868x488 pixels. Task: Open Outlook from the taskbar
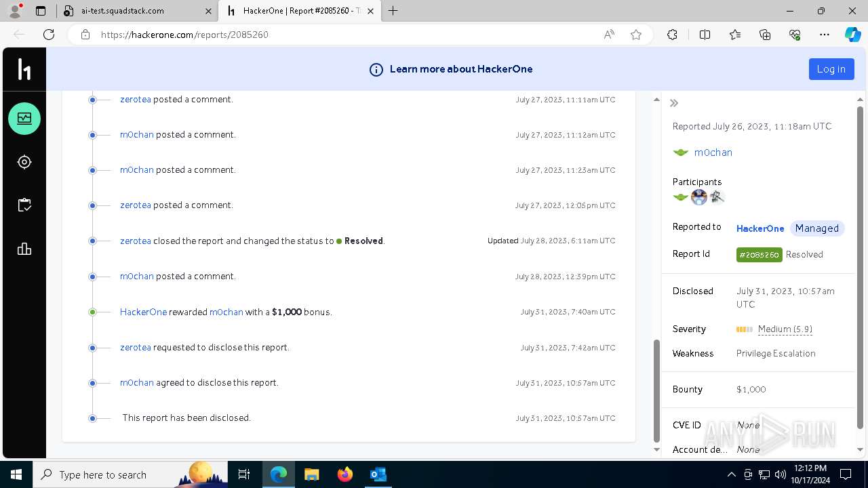click(378, 474)
